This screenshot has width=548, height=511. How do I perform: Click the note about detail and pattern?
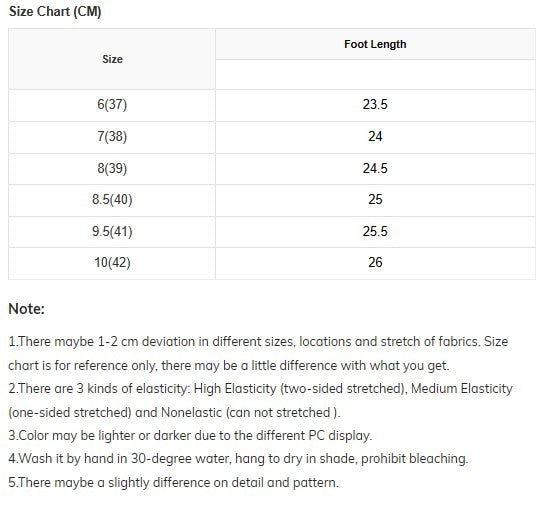173,482
